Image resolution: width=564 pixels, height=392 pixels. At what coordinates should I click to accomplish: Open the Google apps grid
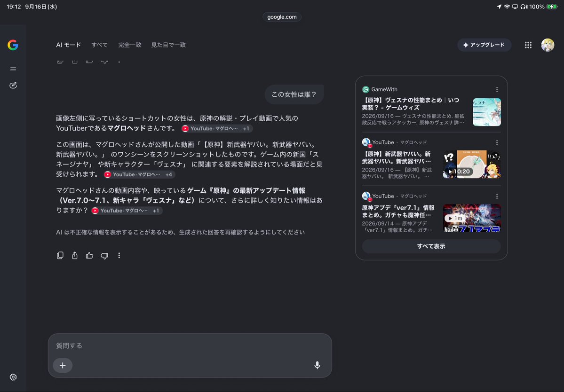click(x=528, y=45)
